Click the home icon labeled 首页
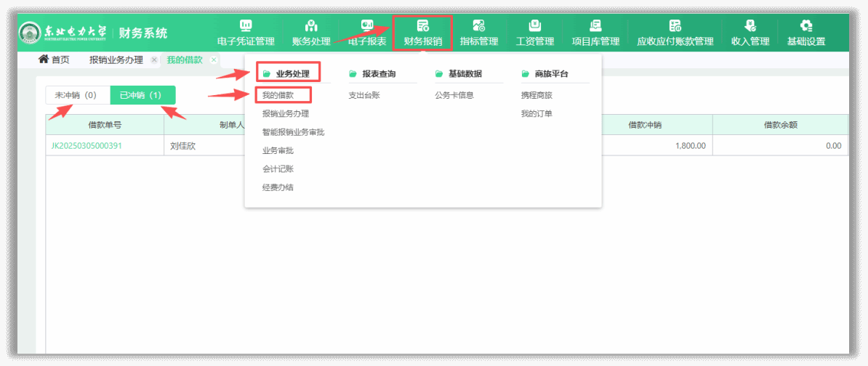Screen dimensions: 868x366 pos(54,60)
